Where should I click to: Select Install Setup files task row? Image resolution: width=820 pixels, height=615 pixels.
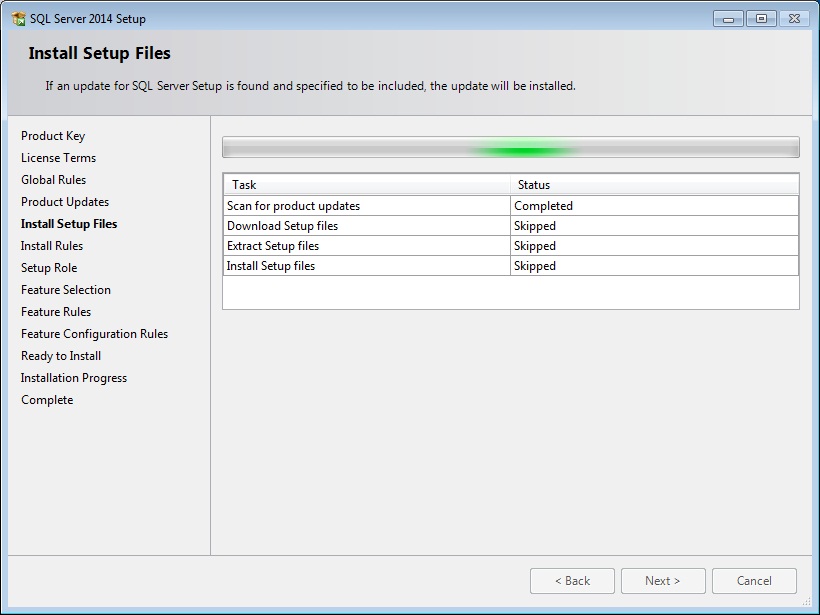511,266
